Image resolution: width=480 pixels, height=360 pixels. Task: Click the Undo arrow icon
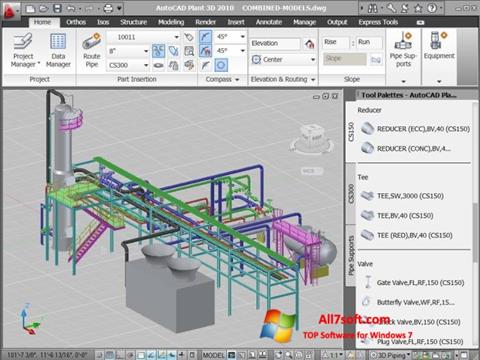click(71, 8)
